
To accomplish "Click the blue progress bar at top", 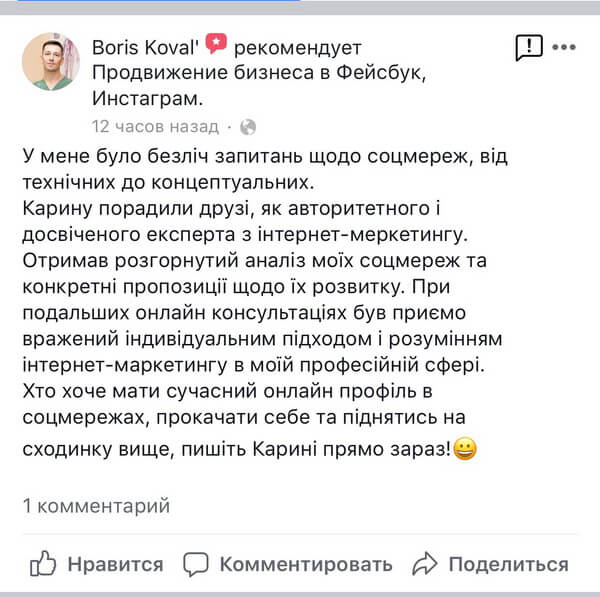I will [150, 1].
